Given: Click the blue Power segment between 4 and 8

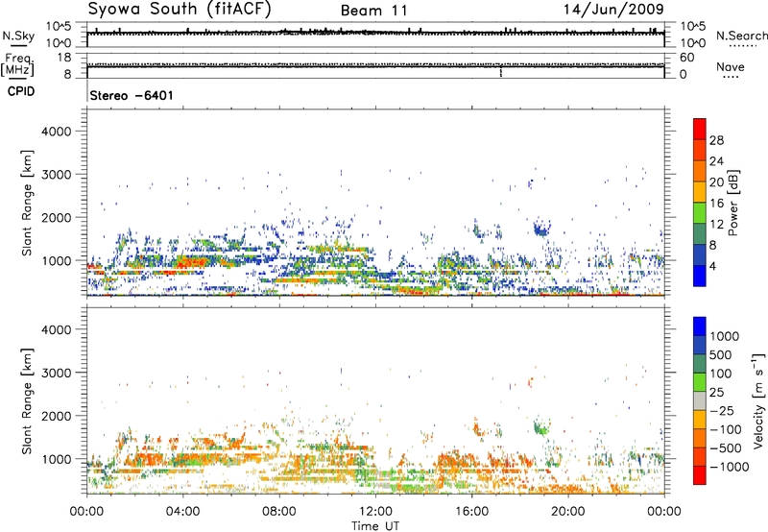Looking at the screenshot, I should (x=700, y=255).
